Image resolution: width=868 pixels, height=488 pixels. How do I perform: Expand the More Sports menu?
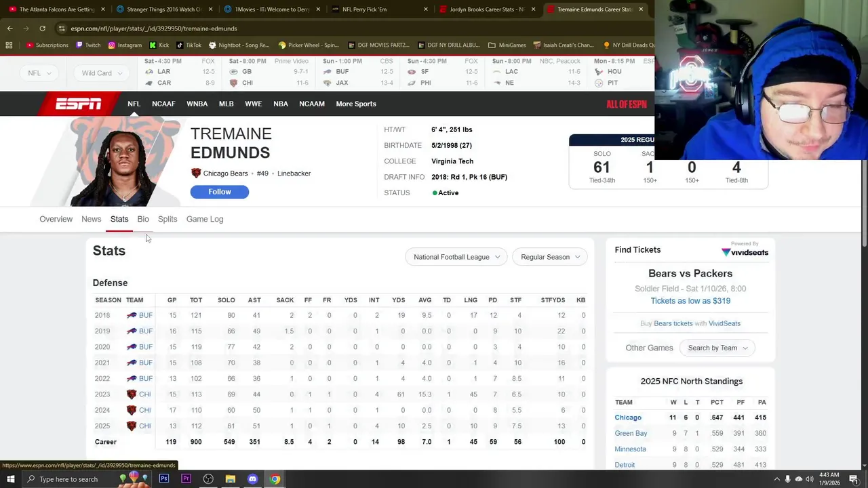click(356, 104)
